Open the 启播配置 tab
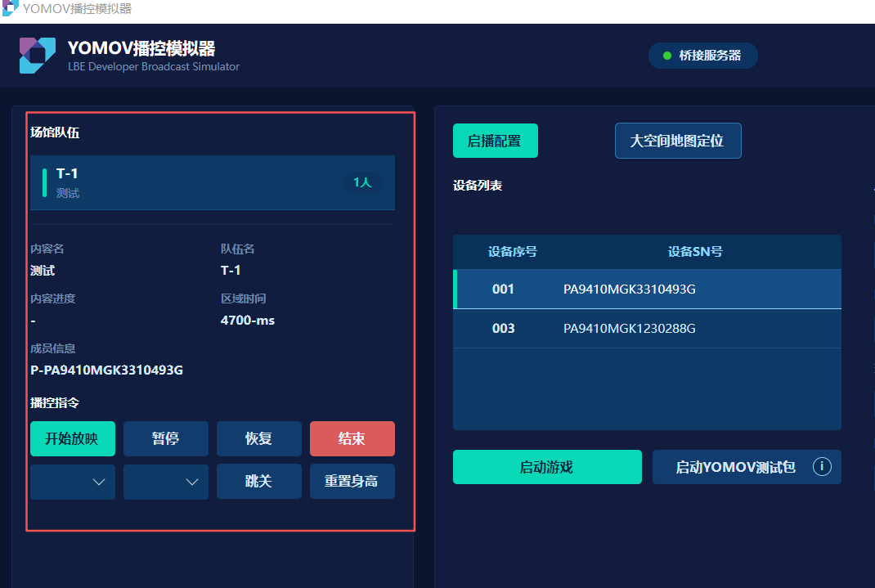The height and width of the screenshot is (588, 875). pos(495,141)
